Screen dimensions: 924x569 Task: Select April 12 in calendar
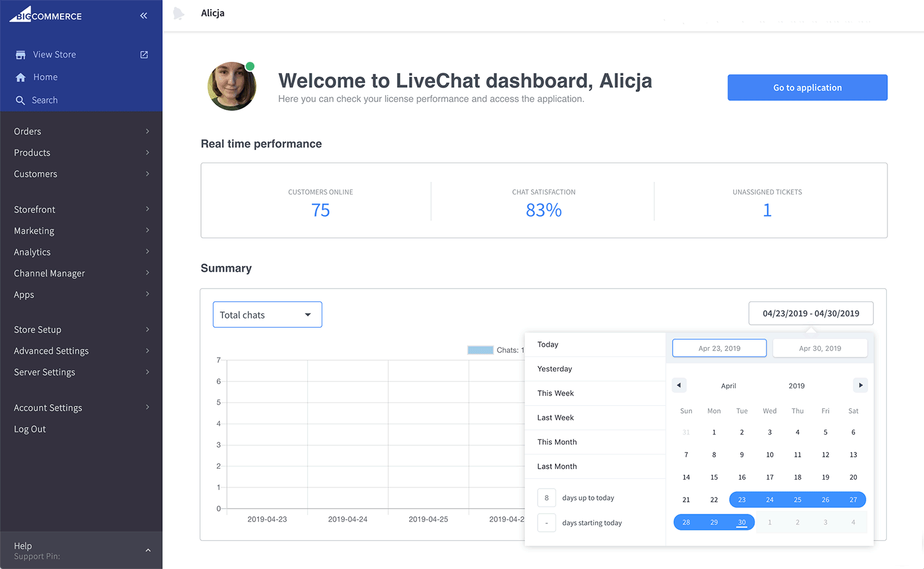(826, 455)
